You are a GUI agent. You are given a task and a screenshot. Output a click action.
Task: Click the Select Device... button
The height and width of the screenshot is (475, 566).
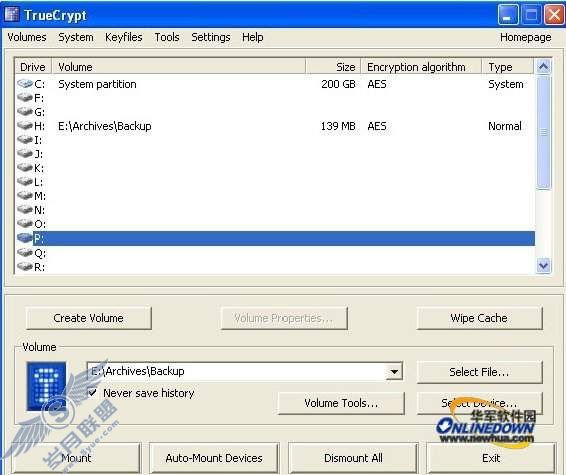click(479, 403)
